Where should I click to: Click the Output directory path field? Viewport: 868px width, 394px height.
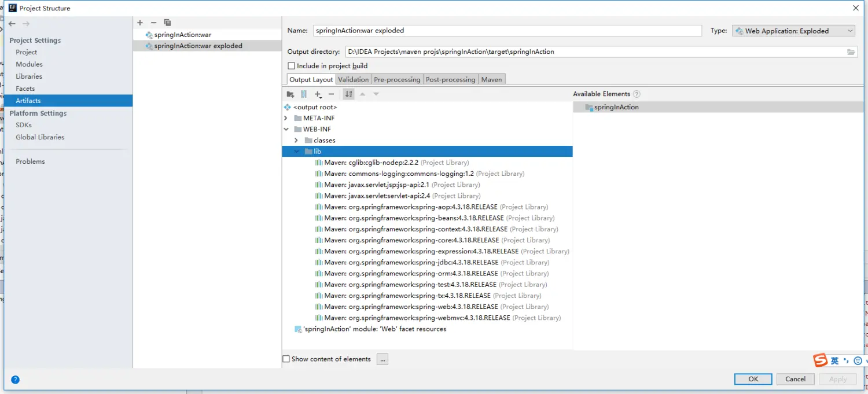coord(595,51)
